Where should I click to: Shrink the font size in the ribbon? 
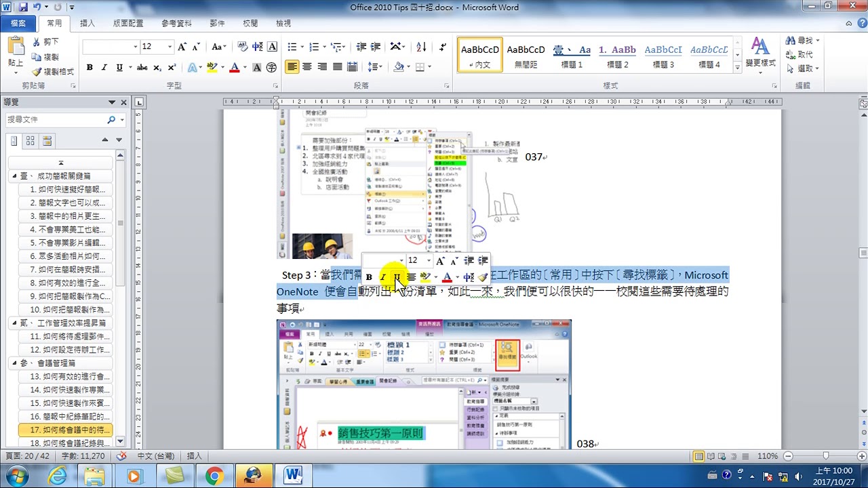pos(195,47)
